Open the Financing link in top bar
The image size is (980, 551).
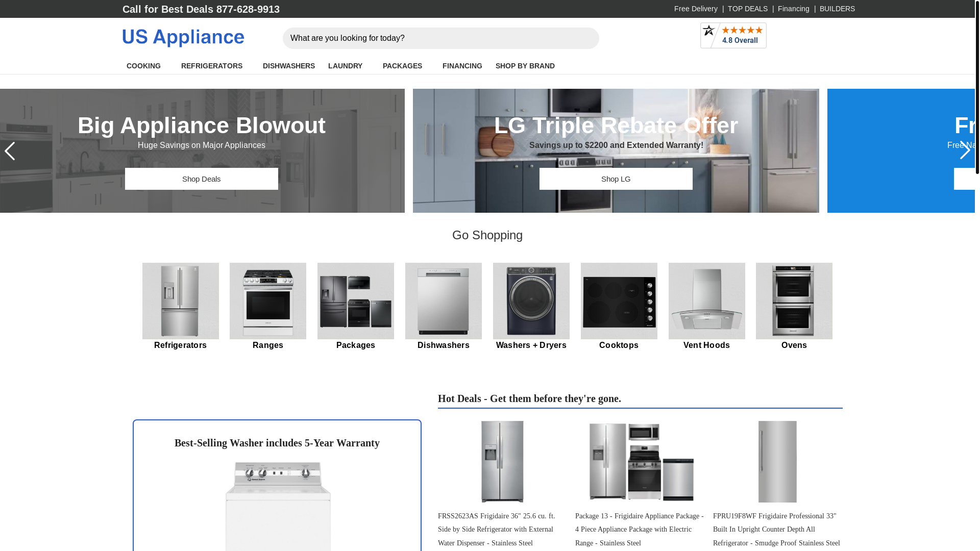coord(794,9)
